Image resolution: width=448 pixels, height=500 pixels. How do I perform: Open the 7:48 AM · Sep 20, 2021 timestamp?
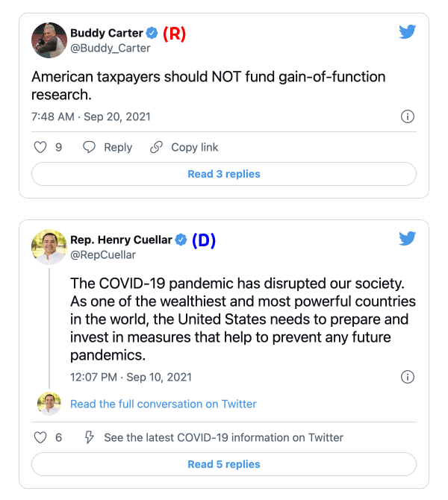(x=91, y=116)
